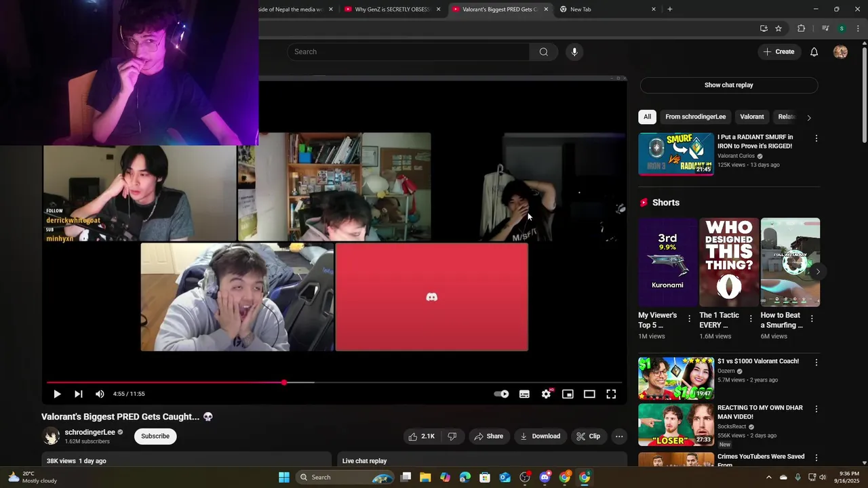Subscribe to schrodingerLee channel
Viewport: 868px width, 488px height.
[155, 436]
